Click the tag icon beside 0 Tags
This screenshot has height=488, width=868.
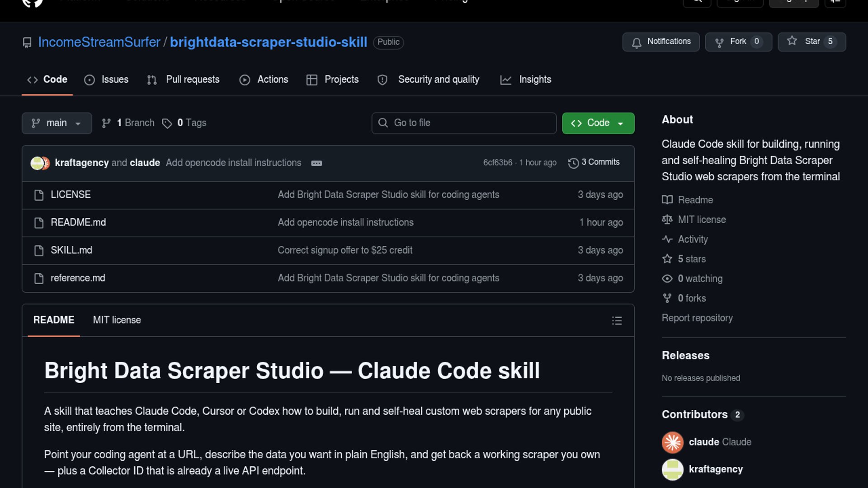point(167,123)
